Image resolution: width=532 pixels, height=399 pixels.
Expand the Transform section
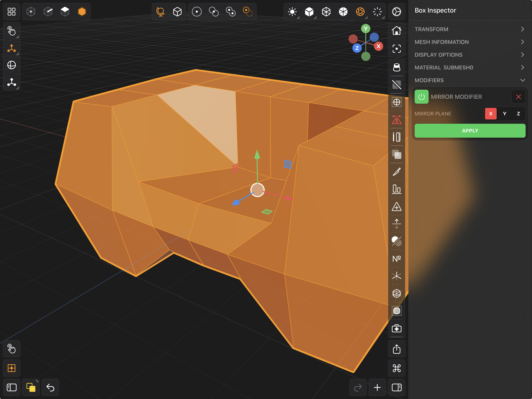pyautogui.click(x=470, y=29)
